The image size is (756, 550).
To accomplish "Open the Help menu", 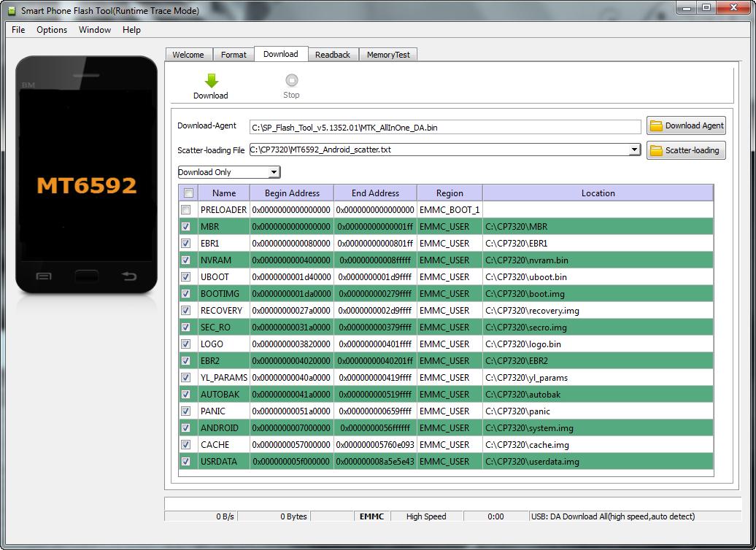I will pyautogui.click(x=131, y=30).
